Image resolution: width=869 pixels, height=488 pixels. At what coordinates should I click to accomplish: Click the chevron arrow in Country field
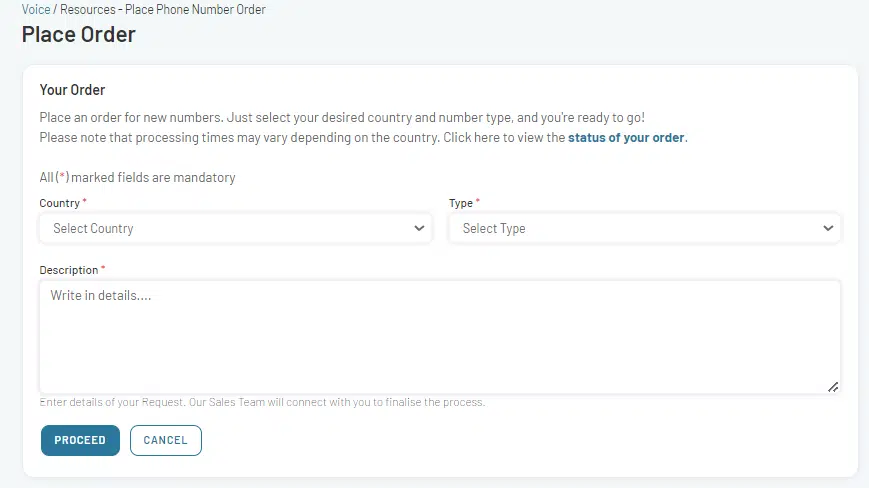click(x=419, y=228)
